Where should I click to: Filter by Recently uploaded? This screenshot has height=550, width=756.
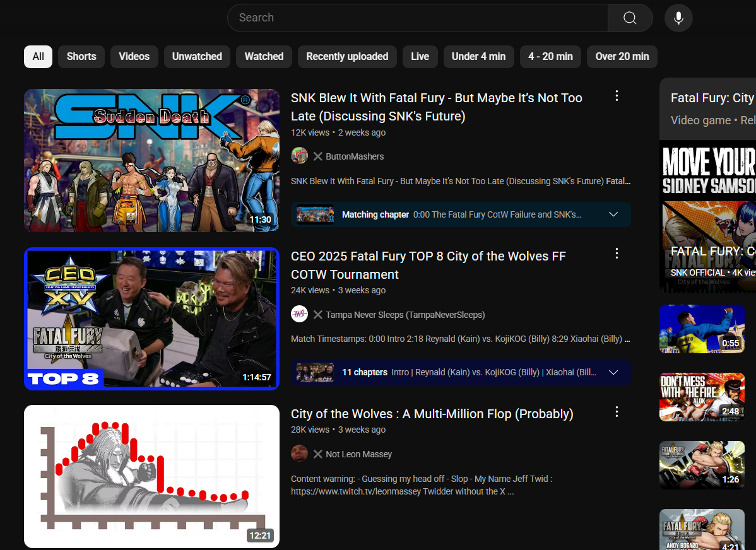click(347, 57)
